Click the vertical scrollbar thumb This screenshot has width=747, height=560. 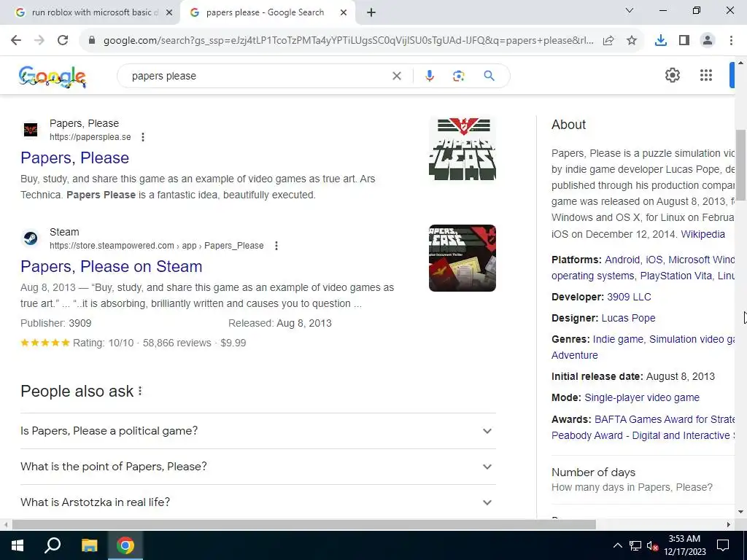click(741, 165)
